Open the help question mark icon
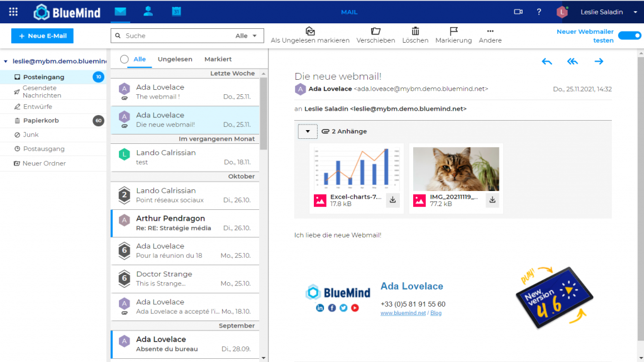This screenshot has height=362, width=644. [539, 11]
